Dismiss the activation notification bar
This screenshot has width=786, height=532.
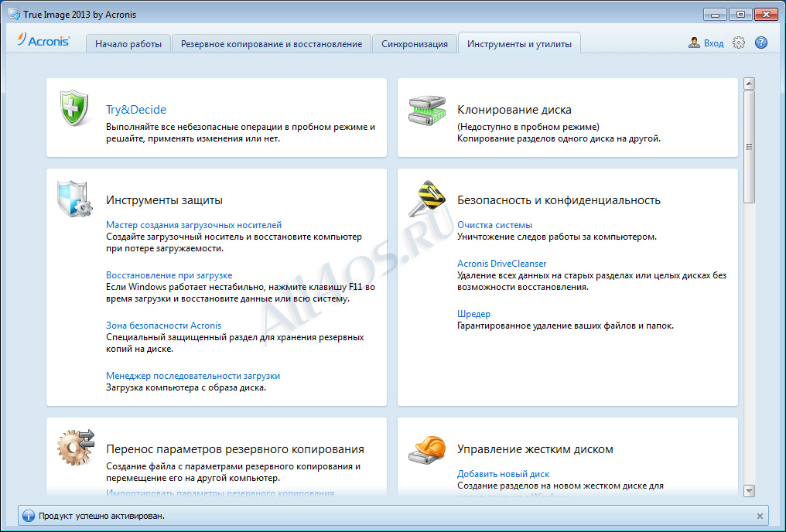click(x=760, y=516)
